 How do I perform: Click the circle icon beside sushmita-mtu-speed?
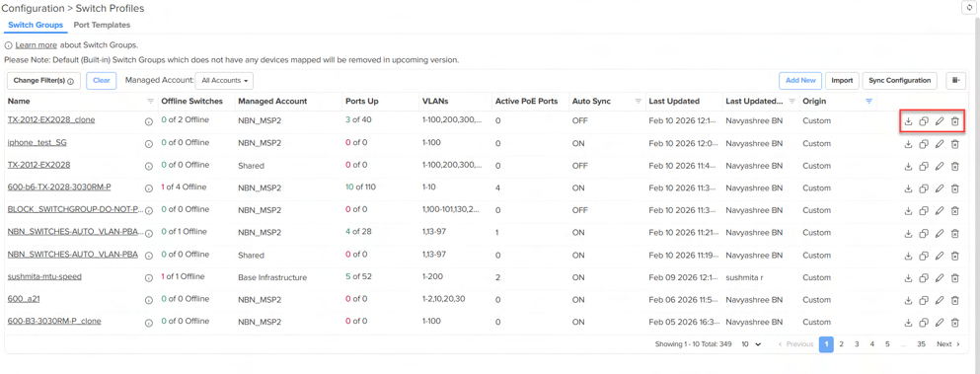coord(149,277)
